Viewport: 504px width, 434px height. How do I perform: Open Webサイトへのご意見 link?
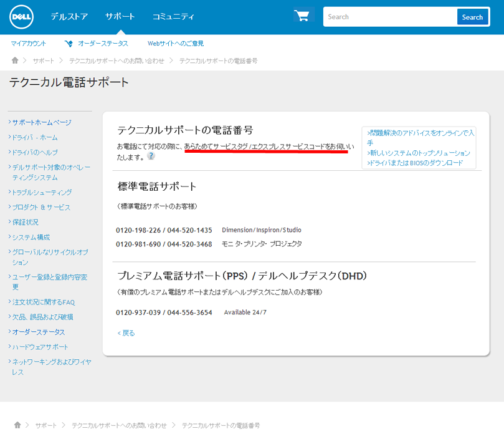click(176, 44)
